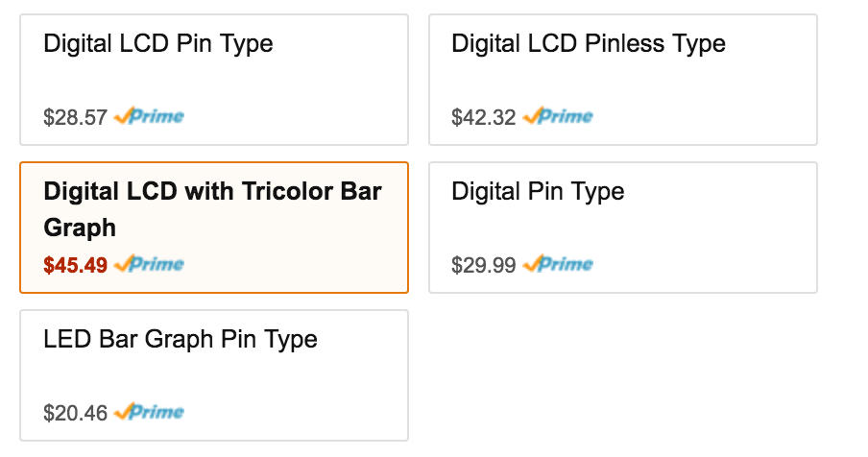Click the bold 'Digital LCD with Tricolor Bar Graph' title
Viewport: 868px width, 457px height.
click(x=212, y=209)
